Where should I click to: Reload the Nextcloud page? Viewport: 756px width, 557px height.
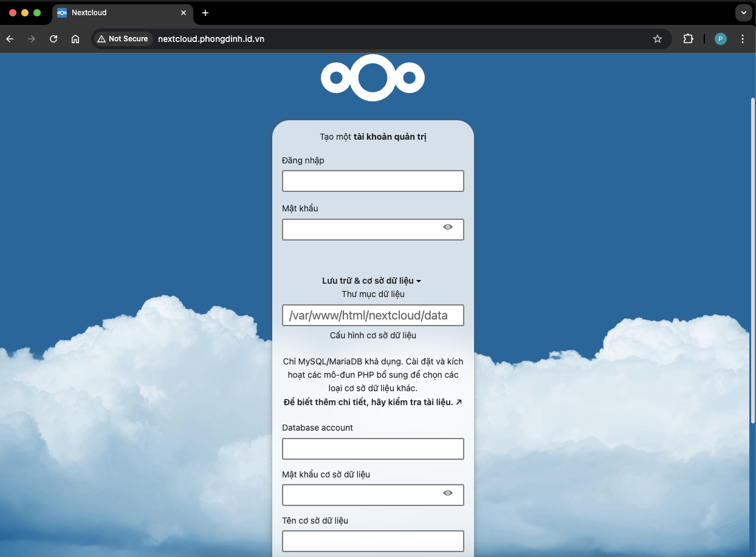53,39
